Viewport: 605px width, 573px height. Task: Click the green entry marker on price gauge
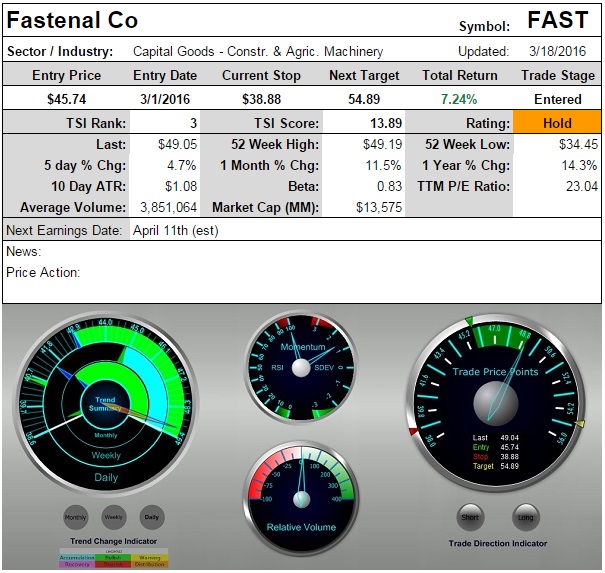[467, 322]
